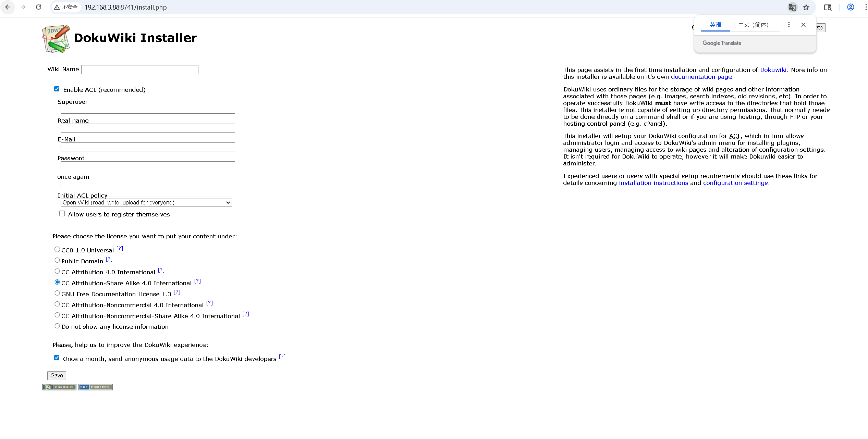Select CC0 1.0 Universal license option
The width and height of the screenshot is (868, 439).
pyautogui.click(x=57, y=249)
